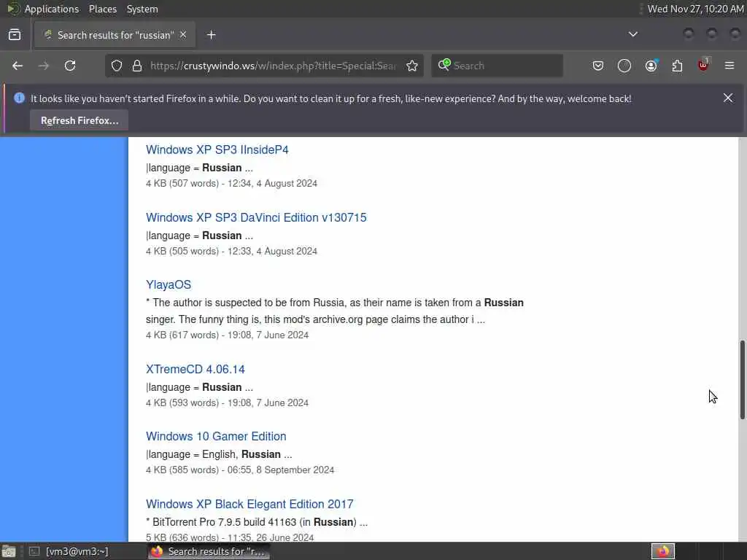Save page to Pocket
The height and width of the screenshot is (560, 747).
click(598, 66)
